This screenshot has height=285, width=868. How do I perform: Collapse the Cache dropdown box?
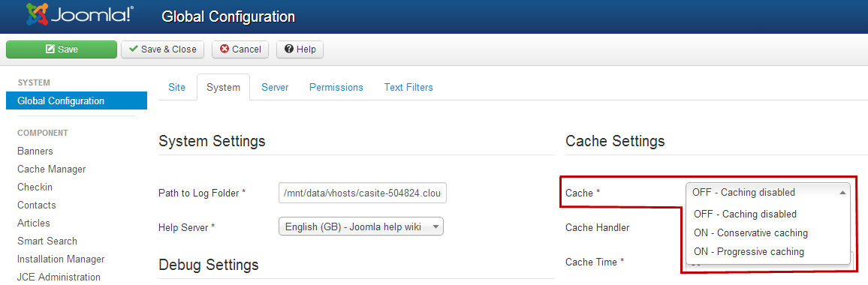click(x=768, y=193)
